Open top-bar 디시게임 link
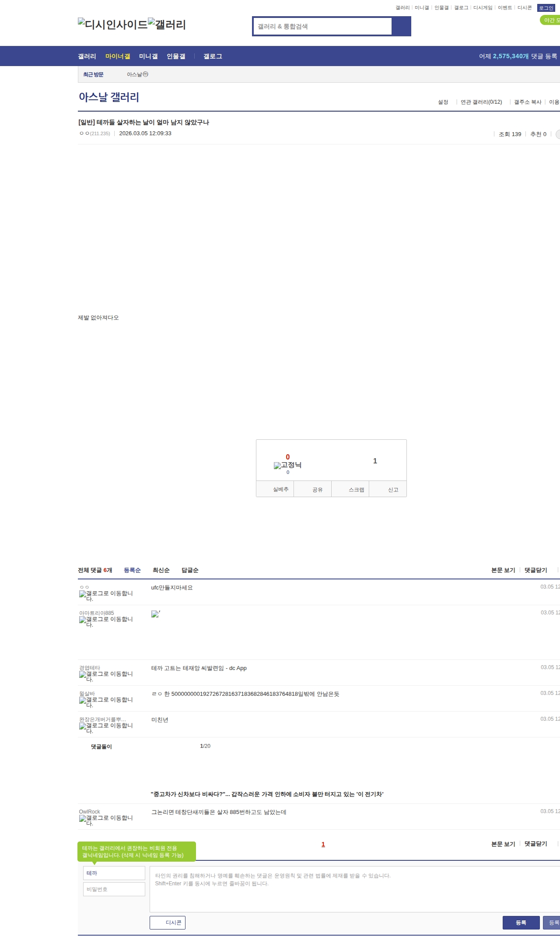 coord(483,8)
